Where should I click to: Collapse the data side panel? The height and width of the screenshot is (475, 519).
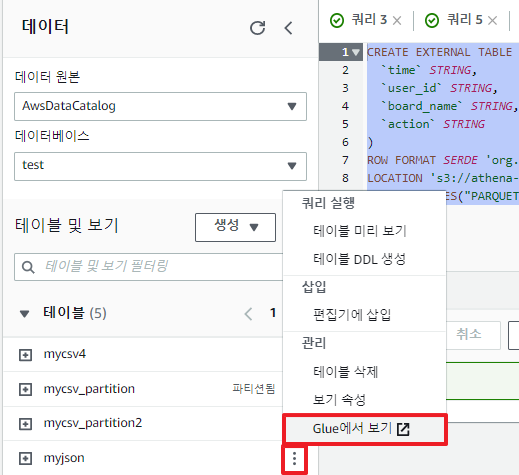289,28
